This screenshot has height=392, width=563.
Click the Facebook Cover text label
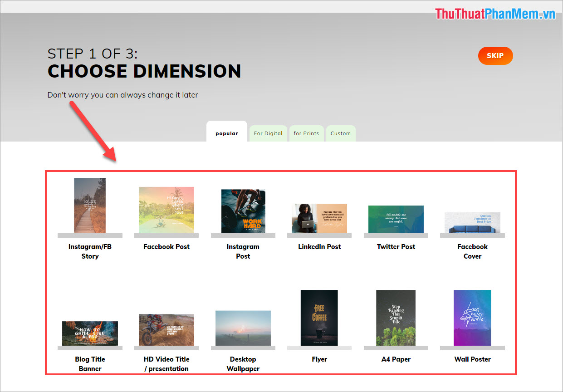pos(472,251)
